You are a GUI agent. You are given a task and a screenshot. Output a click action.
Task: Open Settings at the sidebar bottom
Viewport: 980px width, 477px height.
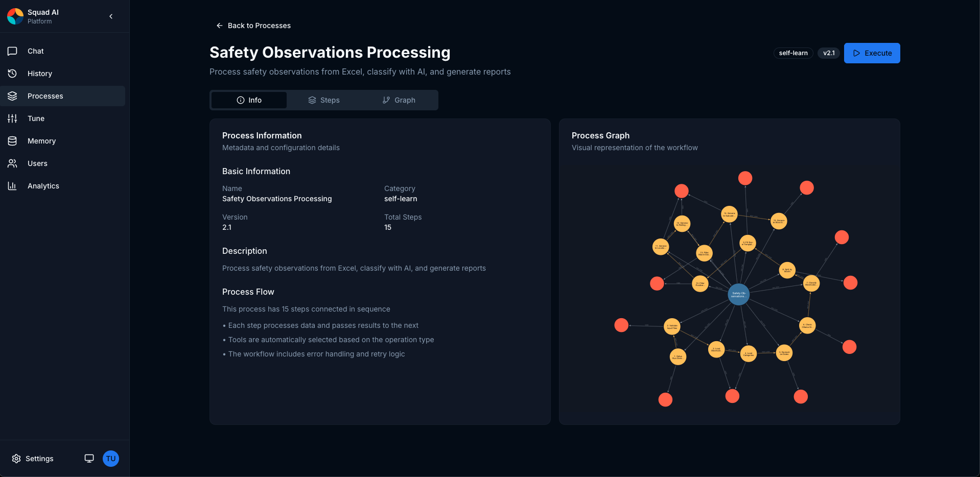pos(33,459)
